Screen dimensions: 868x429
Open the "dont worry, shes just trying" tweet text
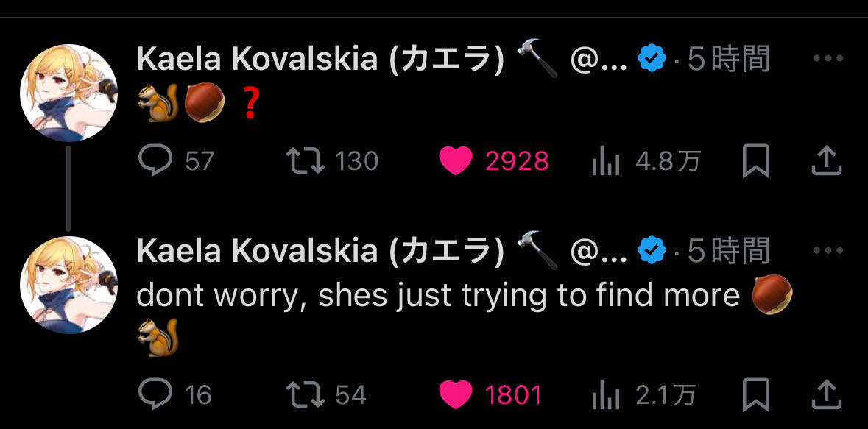click(438, 296)
